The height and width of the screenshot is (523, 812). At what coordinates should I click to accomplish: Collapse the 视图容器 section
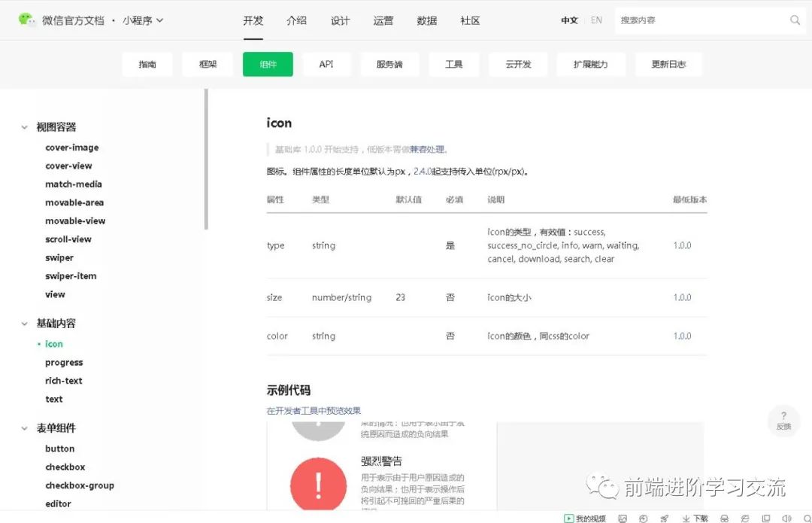pyautogui.click(x=25, y=127)
